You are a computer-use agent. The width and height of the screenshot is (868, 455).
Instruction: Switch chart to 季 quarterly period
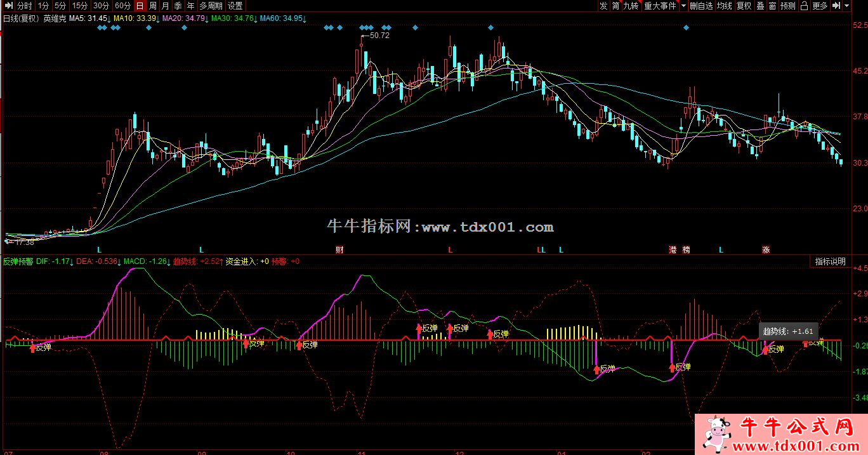178,6
